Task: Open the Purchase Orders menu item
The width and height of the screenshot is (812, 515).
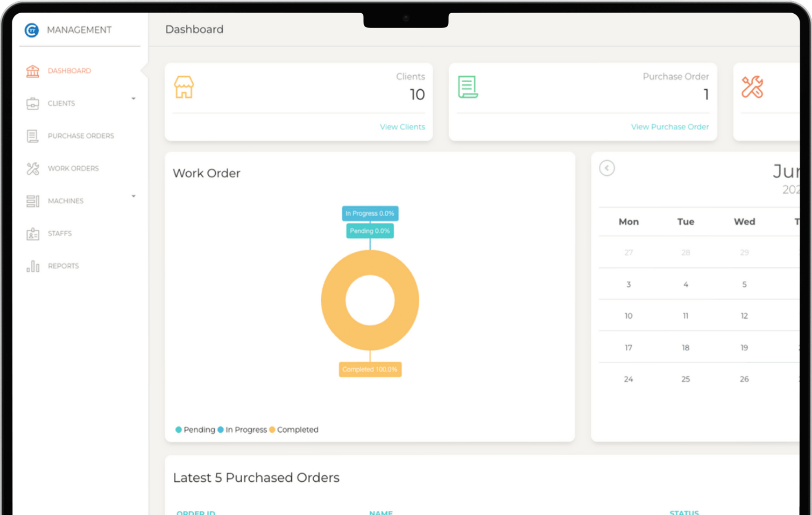Action: tap(81, 136)
